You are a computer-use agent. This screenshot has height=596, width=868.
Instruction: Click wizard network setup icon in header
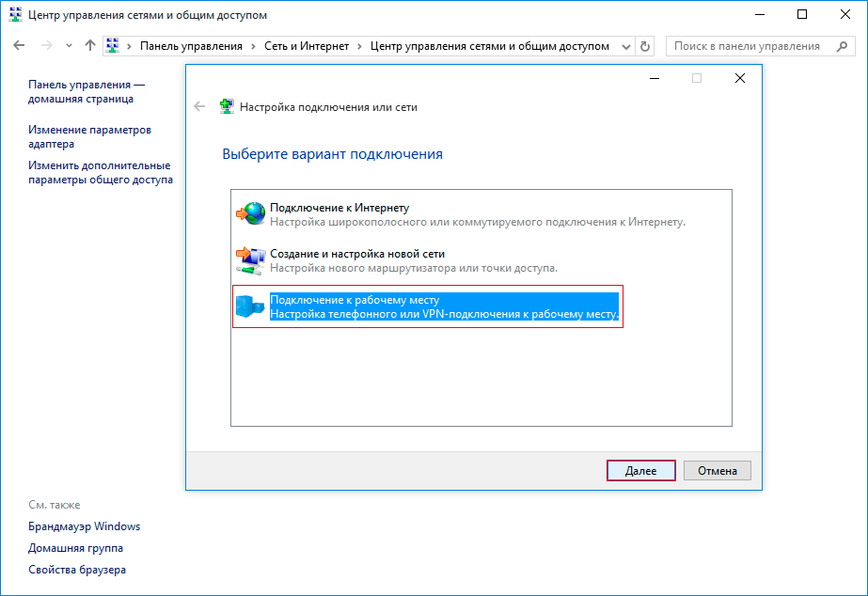tap(227, 106)
